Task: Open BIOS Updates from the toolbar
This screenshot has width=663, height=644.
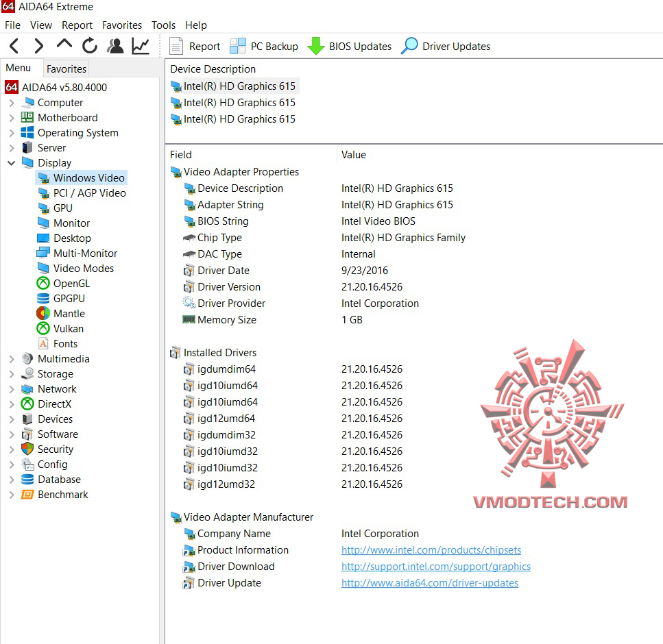Action: coord(349,46)
